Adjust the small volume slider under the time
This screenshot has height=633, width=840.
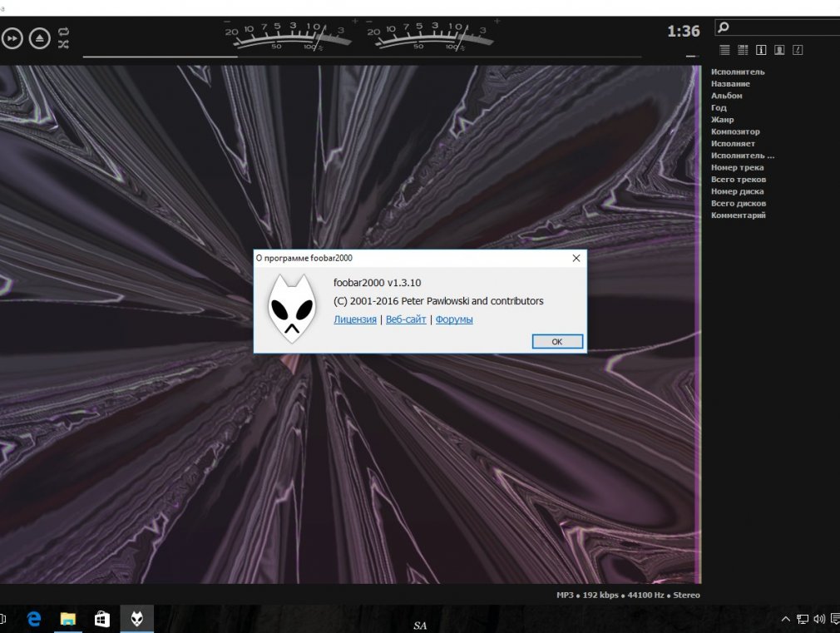(x=692, y=56)
